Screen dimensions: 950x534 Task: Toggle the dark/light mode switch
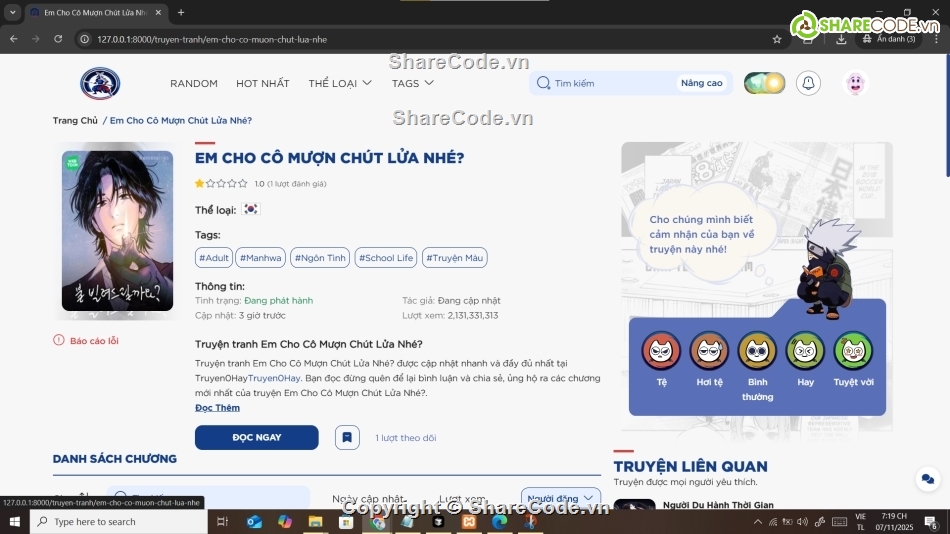[x=764, y=83]
